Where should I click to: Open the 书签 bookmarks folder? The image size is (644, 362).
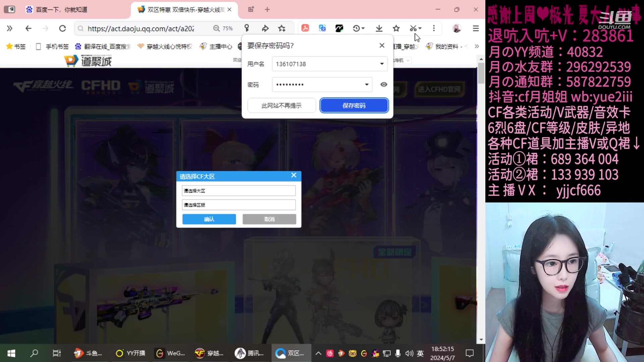tap(16, 47)
